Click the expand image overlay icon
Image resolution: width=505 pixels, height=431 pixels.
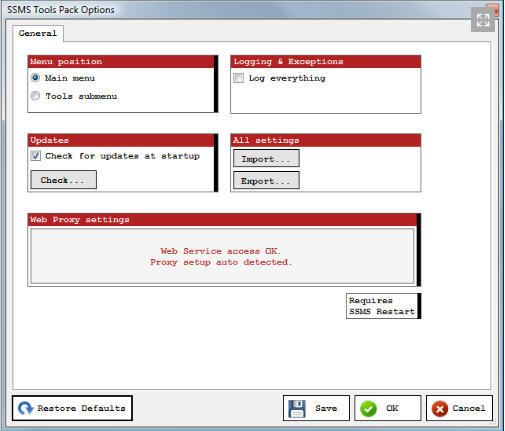coord(483,20)
